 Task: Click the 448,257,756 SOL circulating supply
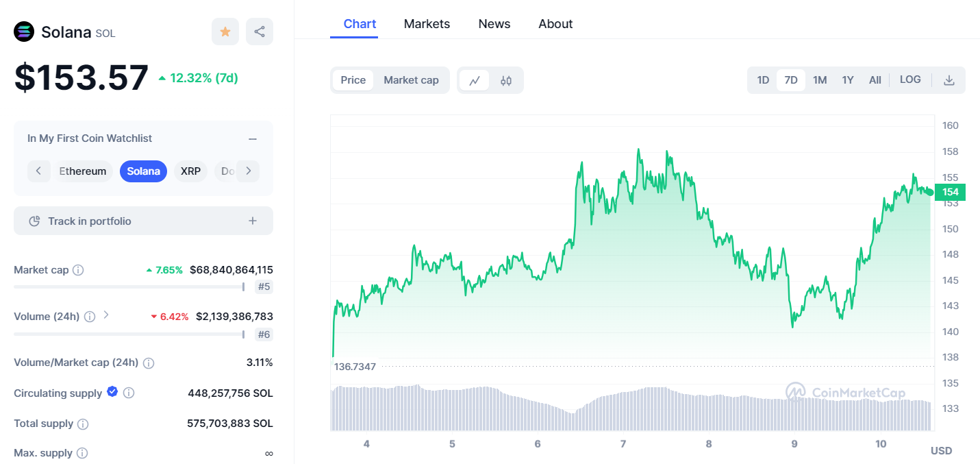coord(230,393)
